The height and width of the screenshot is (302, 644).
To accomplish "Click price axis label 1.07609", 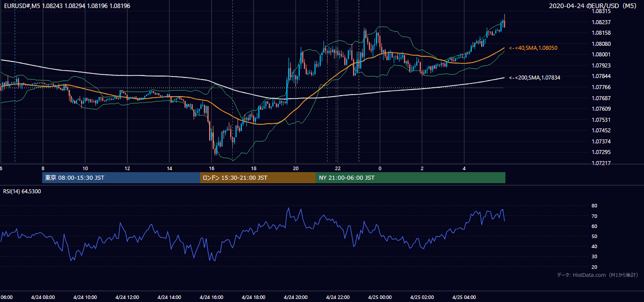I will [602, 109].
